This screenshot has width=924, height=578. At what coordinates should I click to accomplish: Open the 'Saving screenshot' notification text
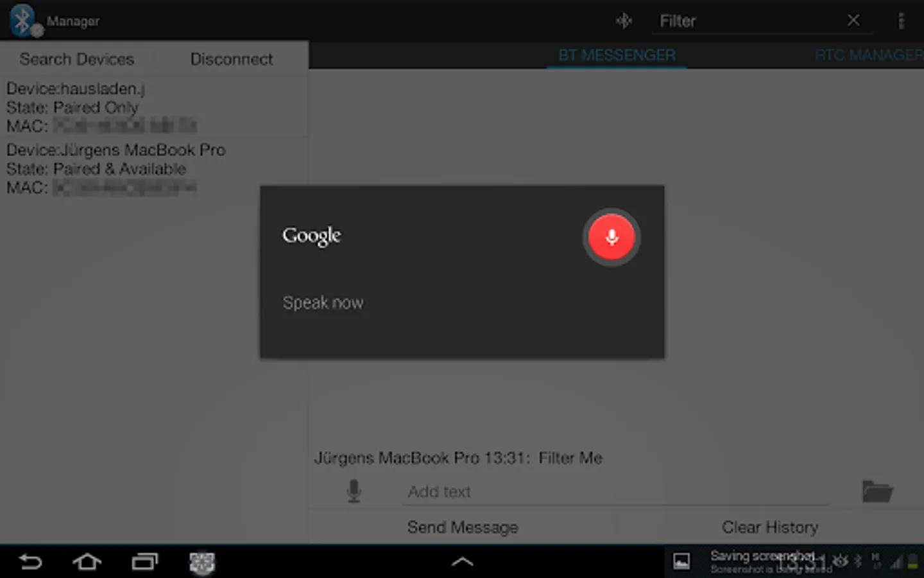click(x=764, y=556)
